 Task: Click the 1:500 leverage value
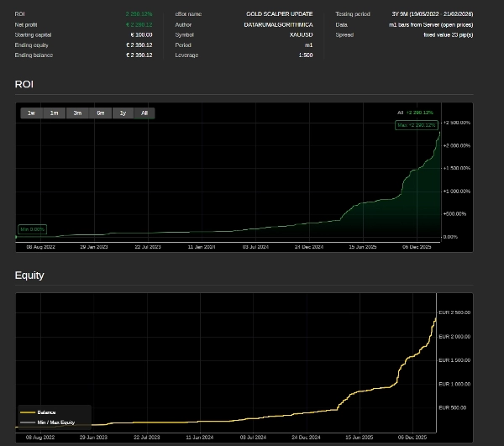[305, 55]
